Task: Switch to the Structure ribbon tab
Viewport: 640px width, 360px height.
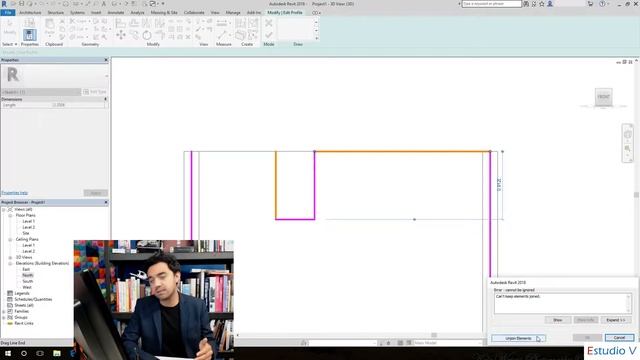Action: click(x=56, y=13)
